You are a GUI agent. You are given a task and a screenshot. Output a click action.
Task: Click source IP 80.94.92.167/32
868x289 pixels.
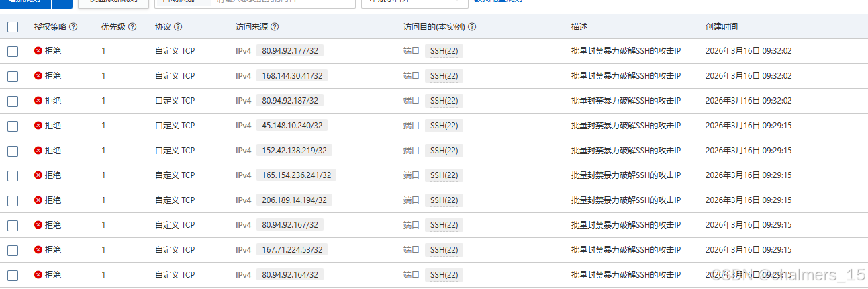[x=291, y=225]
